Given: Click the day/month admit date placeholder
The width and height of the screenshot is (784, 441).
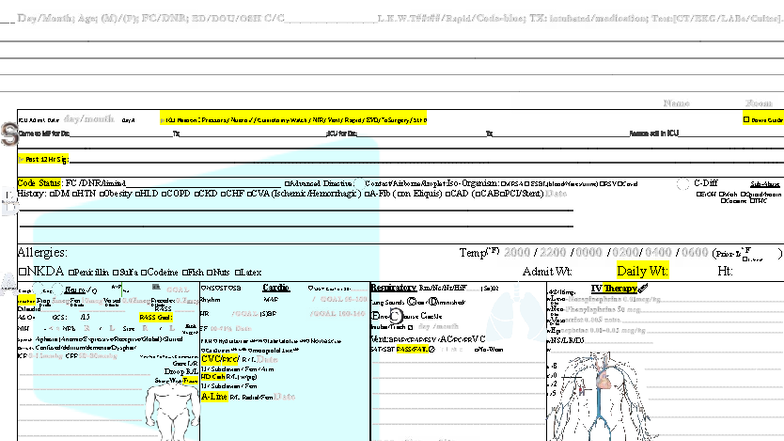Looking at the screenshot, I should coord(89,119).
